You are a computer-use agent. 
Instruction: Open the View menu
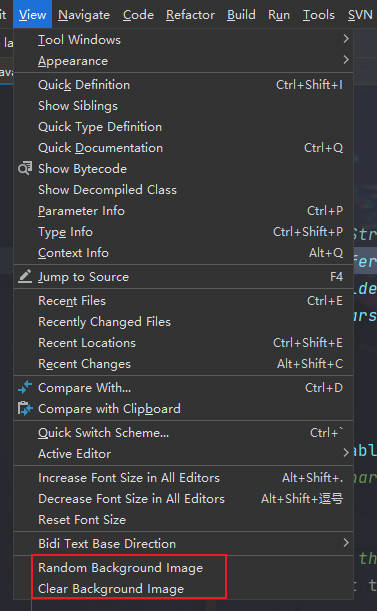[32, 14]
